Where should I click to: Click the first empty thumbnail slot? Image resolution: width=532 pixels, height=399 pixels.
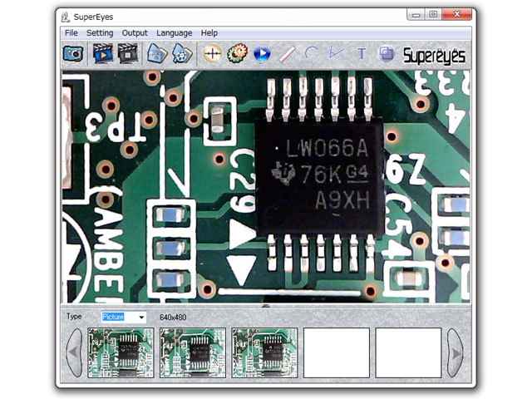click(336, 352)
